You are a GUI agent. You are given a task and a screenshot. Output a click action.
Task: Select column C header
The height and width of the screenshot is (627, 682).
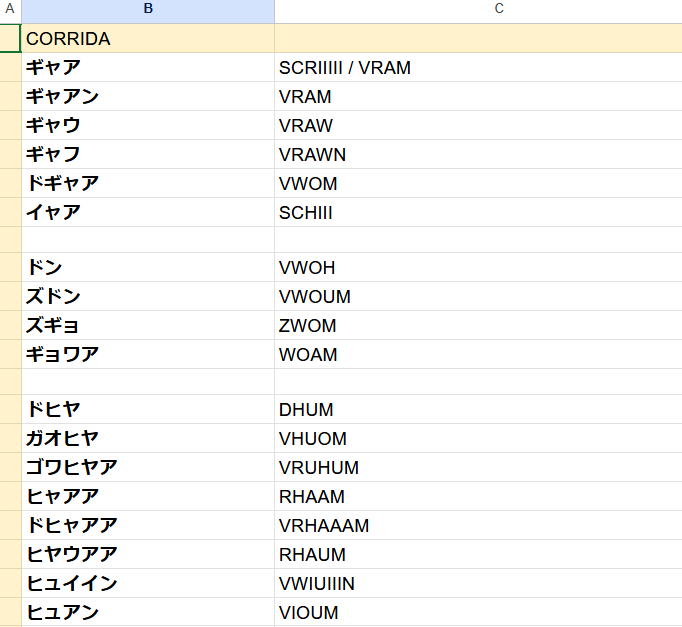coord(478,9)
